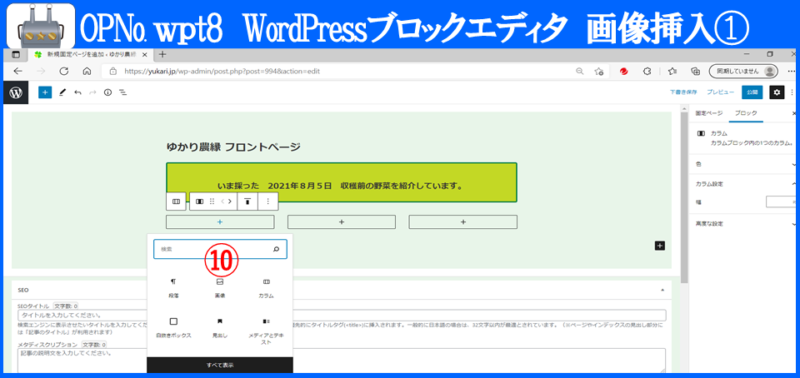Image resolution: width=800 pixels, height=378 pixels.
Task: Open a new browser tab with plus
Action: point(162,54)
